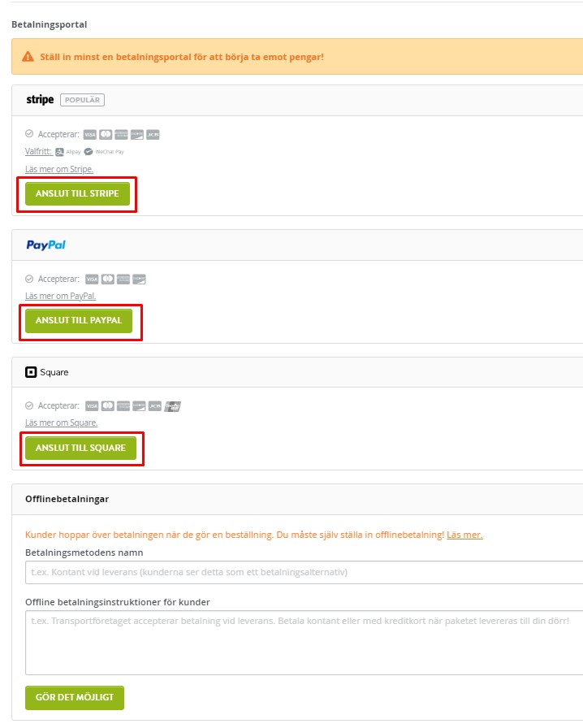The height and width of the screenshot is (728, 583).
Task: Click the PayPal logo
Action: coord(46,245)
